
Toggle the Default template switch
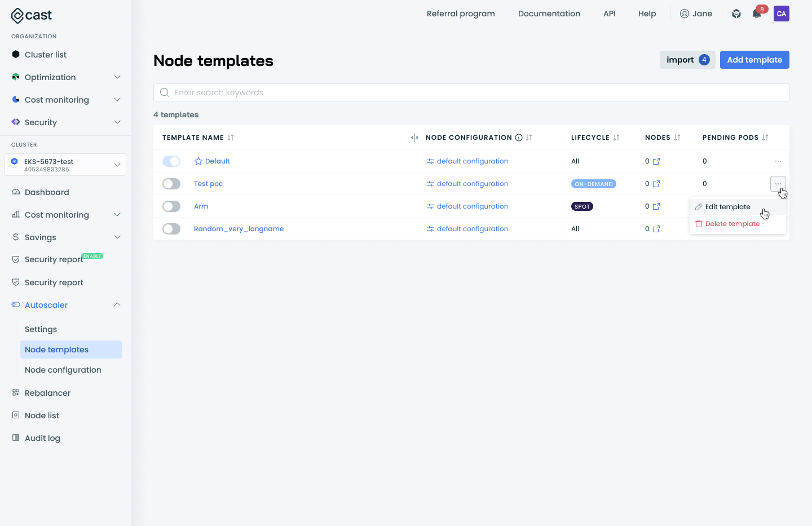pyautogui.click(x=171, y=161)
